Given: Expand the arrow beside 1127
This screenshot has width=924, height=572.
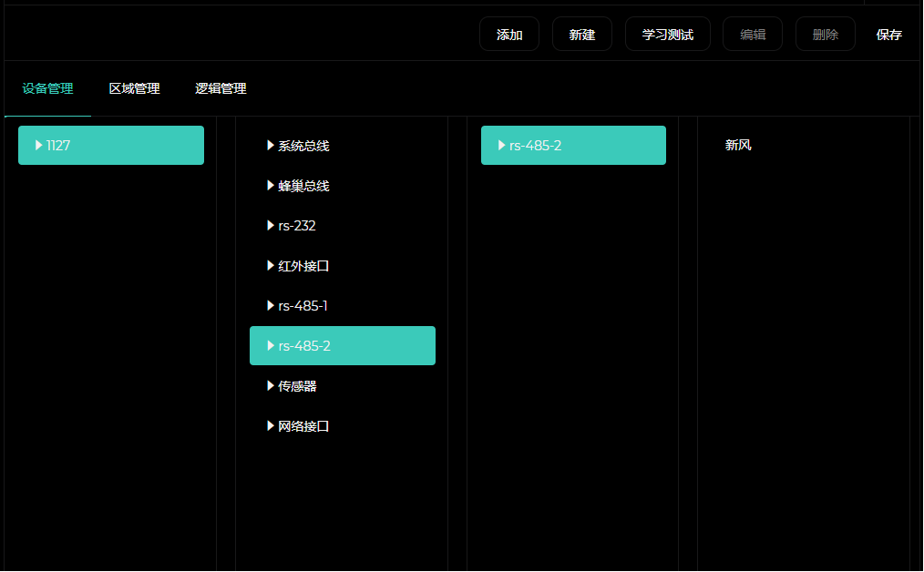Looking at the screenshot, I should pyautogui.click(x=38, y=145).
